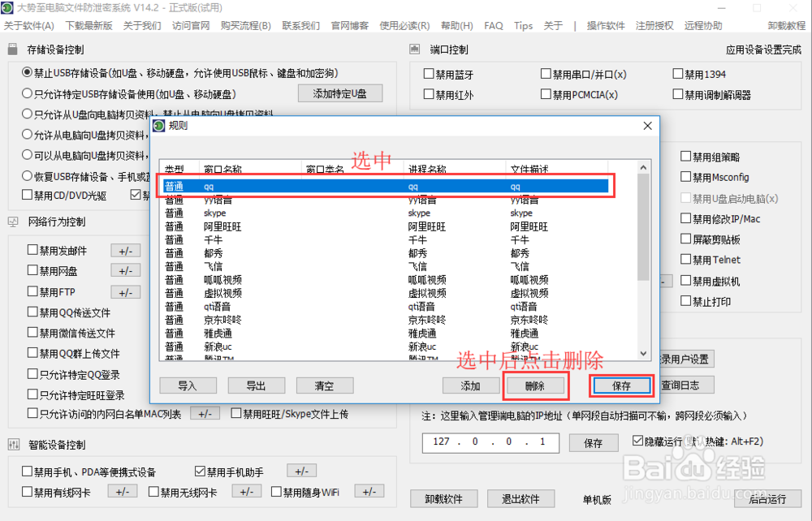
Task: Click the 存储设备控制 panel icon
Action: [11, 48]
